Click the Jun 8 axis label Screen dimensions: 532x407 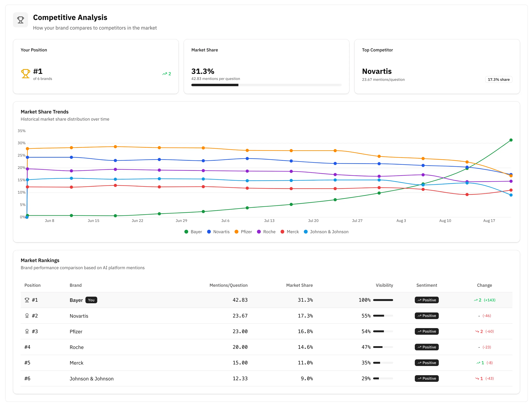coord(49,221)
